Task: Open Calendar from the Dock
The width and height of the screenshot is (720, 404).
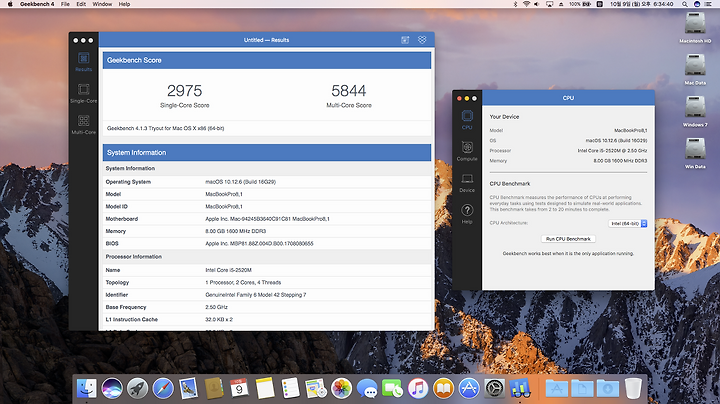Action: pos(239,388)
